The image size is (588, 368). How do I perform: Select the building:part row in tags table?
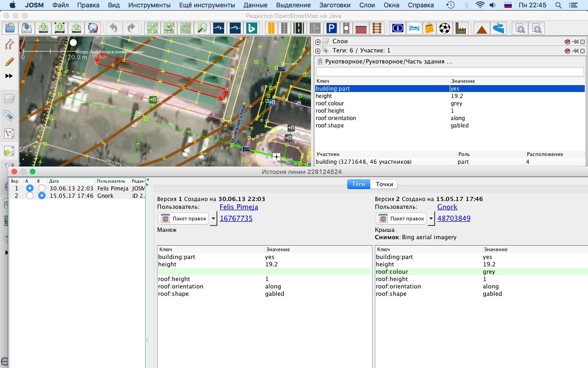coord(450,89)
